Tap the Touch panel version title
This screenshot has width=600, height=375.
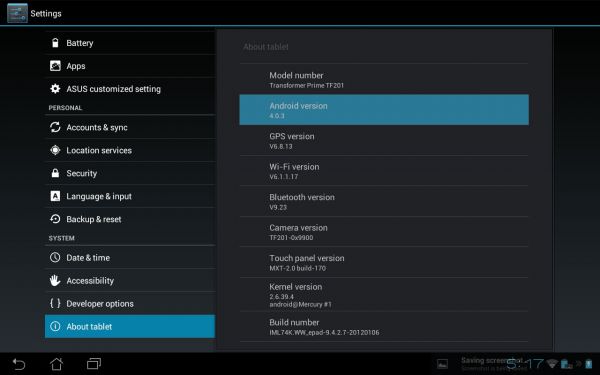click(307, 258)
